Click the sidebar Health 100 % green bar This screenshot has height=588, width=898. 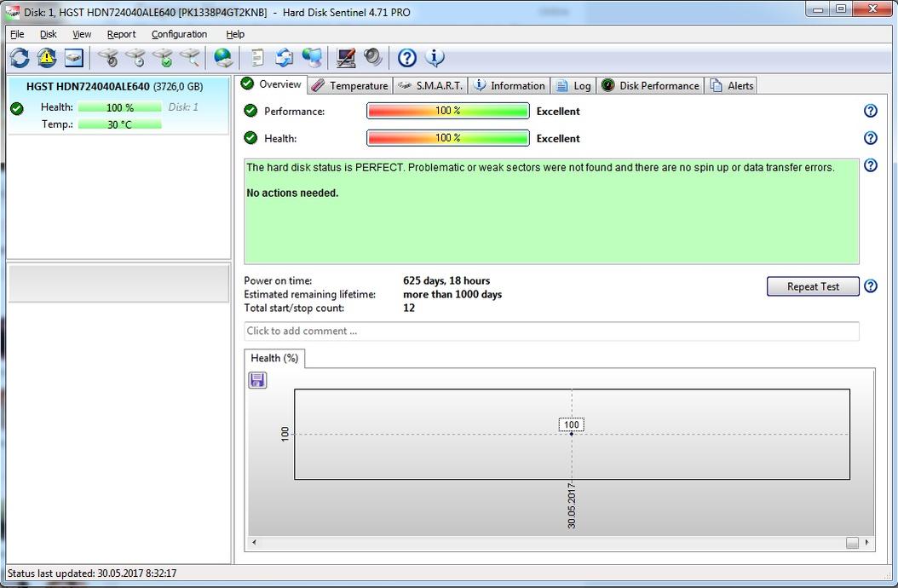[119, 107]
